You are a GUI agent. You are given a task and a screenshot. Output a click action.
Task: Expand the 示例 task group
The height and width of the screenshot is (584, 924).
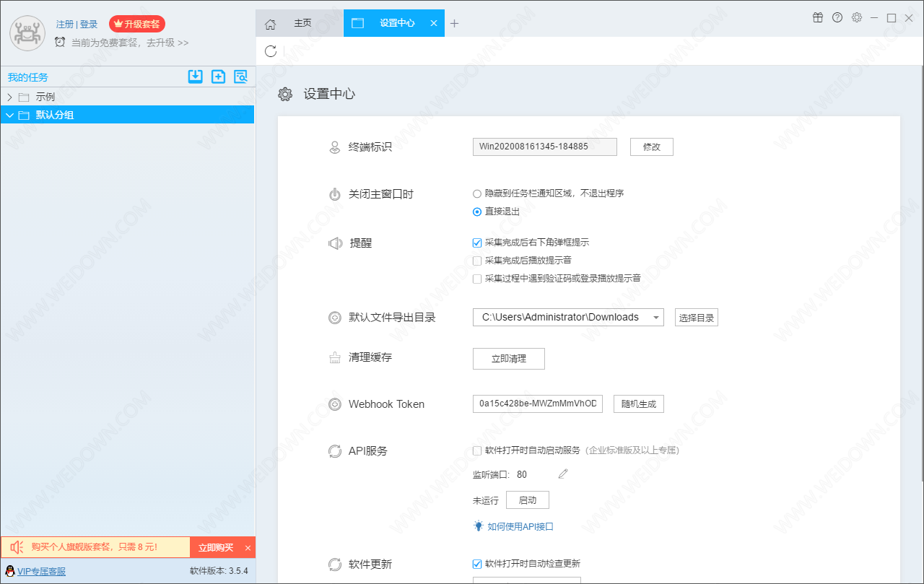(9, 97)
